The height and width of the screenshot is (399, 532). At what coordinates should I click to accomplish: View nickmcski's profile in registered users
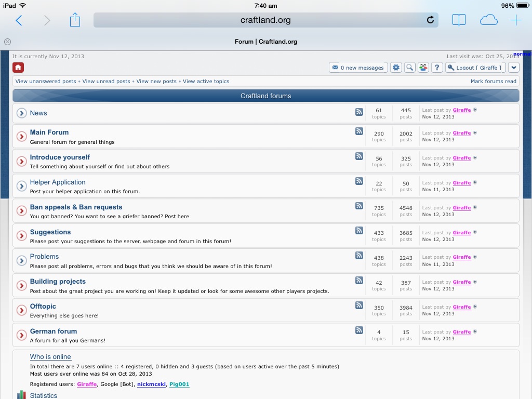tap(151, 384)
